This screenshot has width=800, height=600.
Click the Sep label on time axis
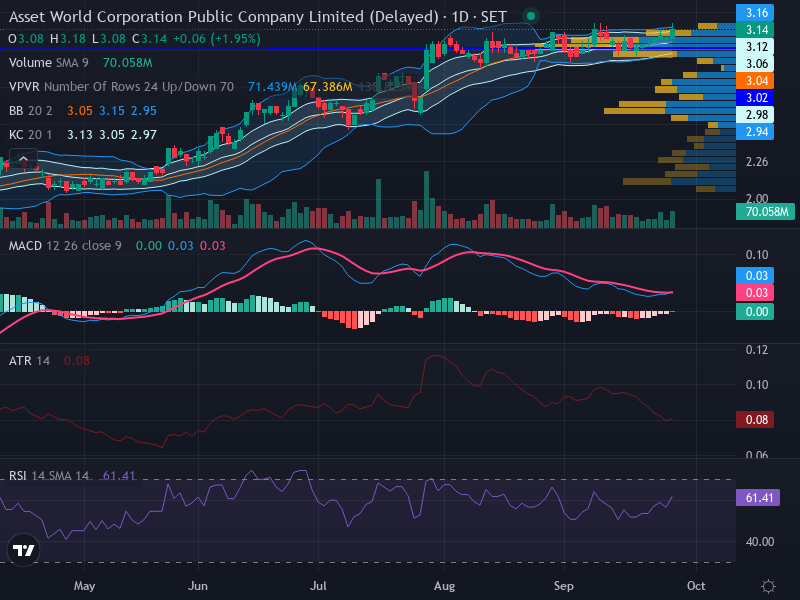564,586
